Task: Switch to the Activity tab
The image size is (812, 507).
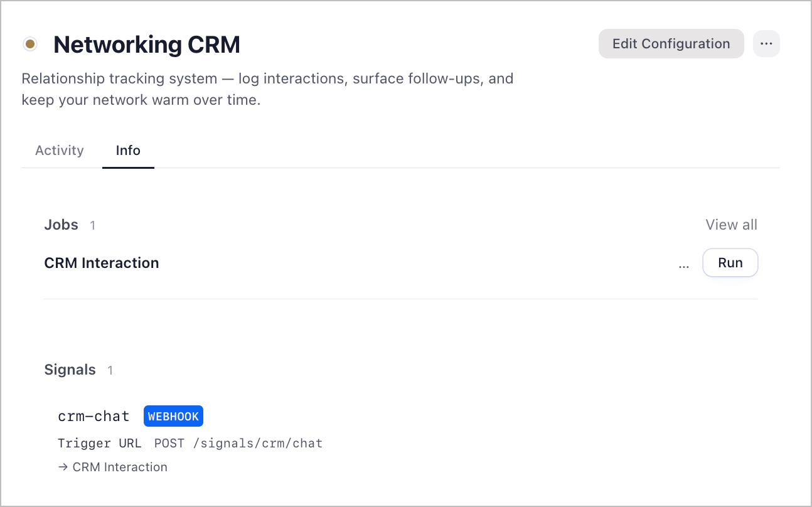Action: 60,151
